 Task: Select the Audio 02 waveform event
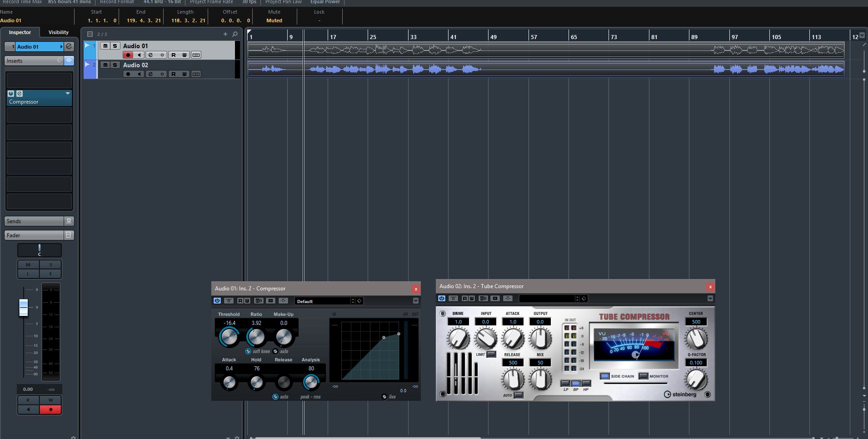(x=546, y=69)
